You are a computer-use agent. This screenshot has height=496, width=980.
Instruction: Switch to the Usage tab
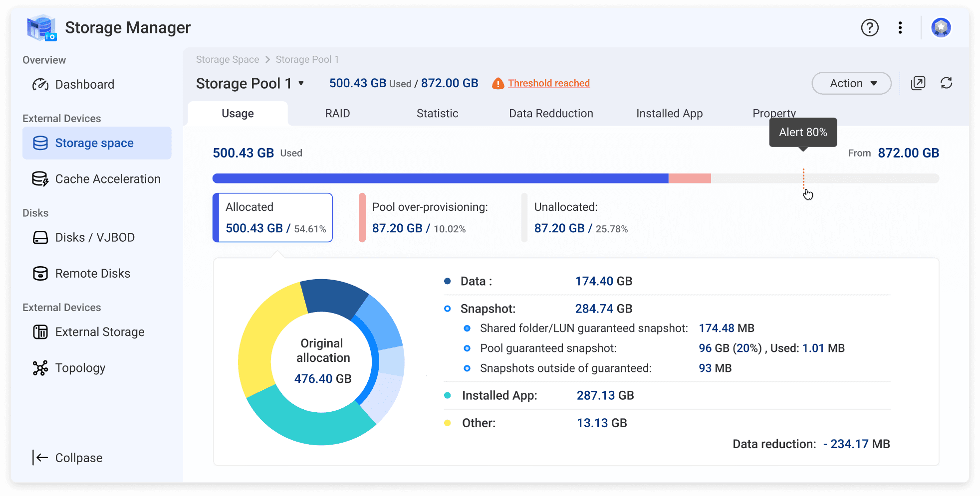[238, 113]
